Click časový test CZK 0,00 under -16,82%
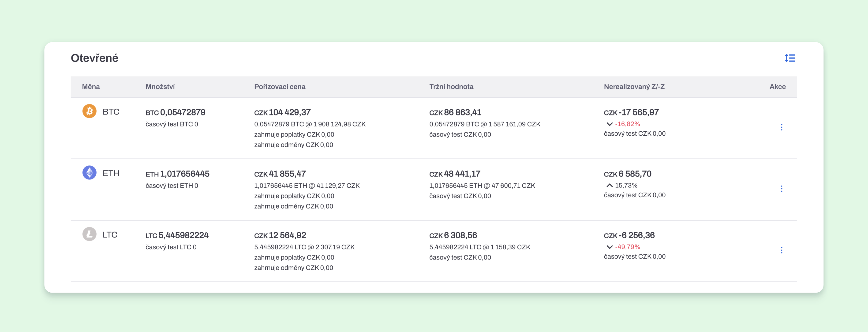 point(635,134)
